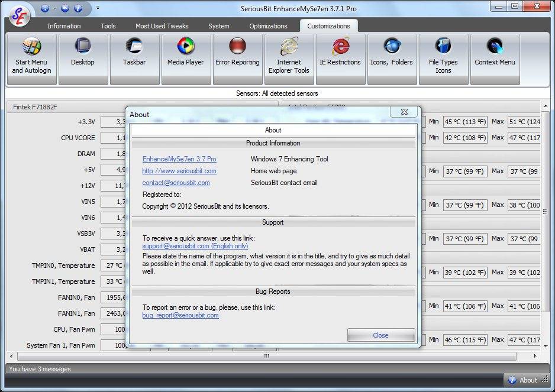
Task: Open the http://www.seriousbit.com link
Action: tap(179, 171)
